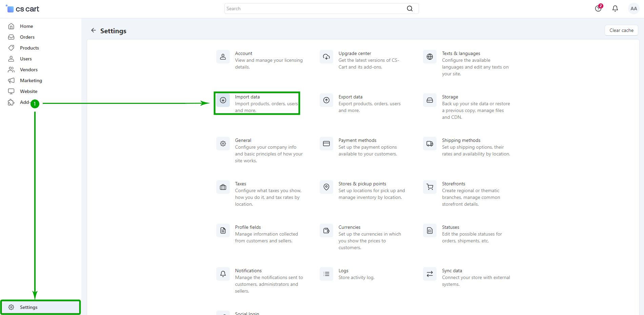Click the back arrow beside Settings title
The width and height of the screenshot is (644, 315).
click(94, 31)
